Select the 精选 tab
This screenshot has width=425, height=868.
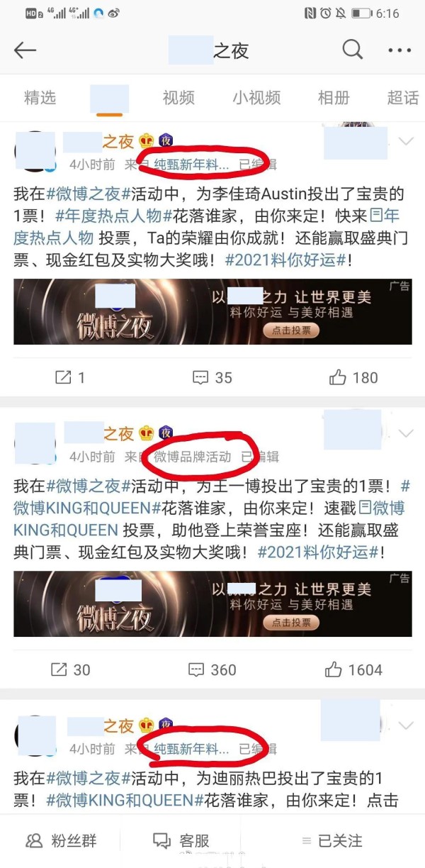tap(40, 98)
